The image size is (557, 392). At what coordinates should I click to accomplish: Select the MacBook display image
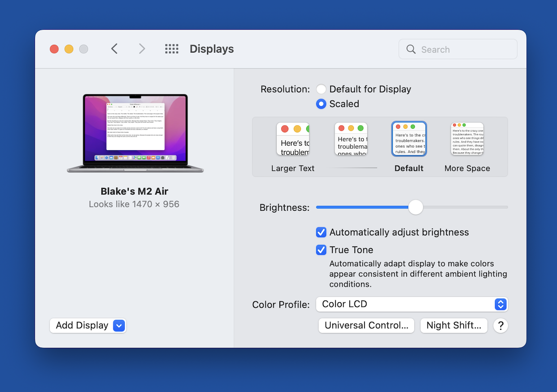[135, 133]
